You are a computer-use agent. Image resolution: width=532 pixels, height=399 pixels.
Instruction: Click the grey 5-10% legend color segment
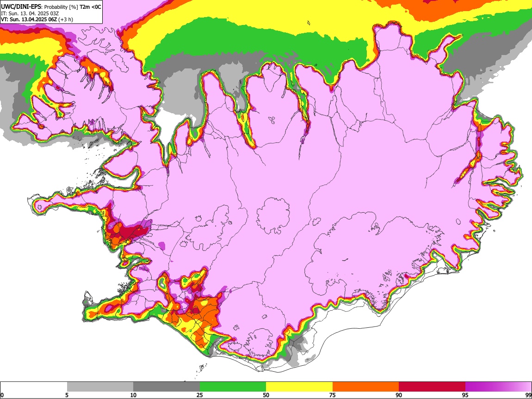[100, 387]
